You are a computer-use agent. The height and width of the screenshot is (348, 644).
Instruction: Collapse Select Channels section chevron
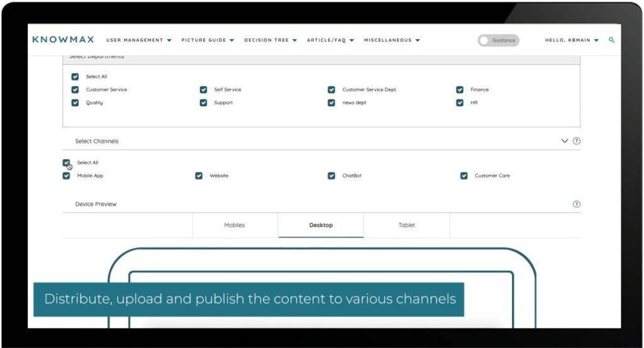(565, 141)
